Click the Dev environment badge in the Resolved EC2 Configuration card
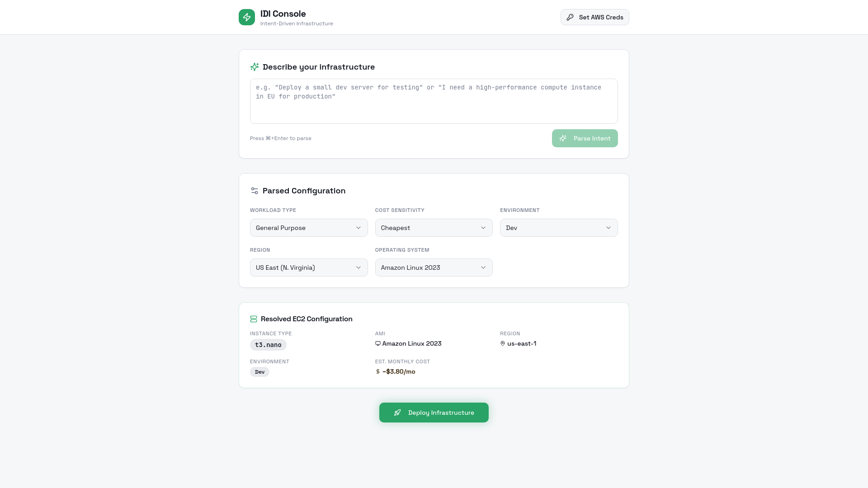The height and width of the screenshot is (488, 868). click(x=259, y=372)
